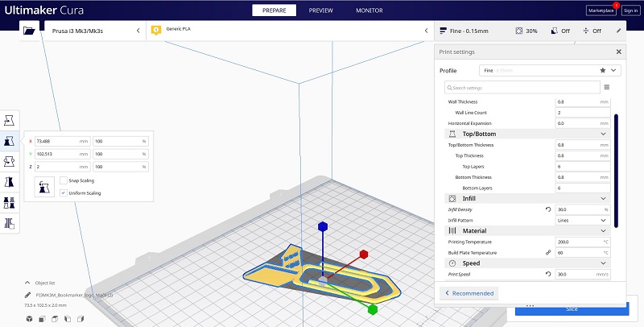The image size is (644, 327).
Task: Click the Y scale mm input field
Action: point(63,154)
